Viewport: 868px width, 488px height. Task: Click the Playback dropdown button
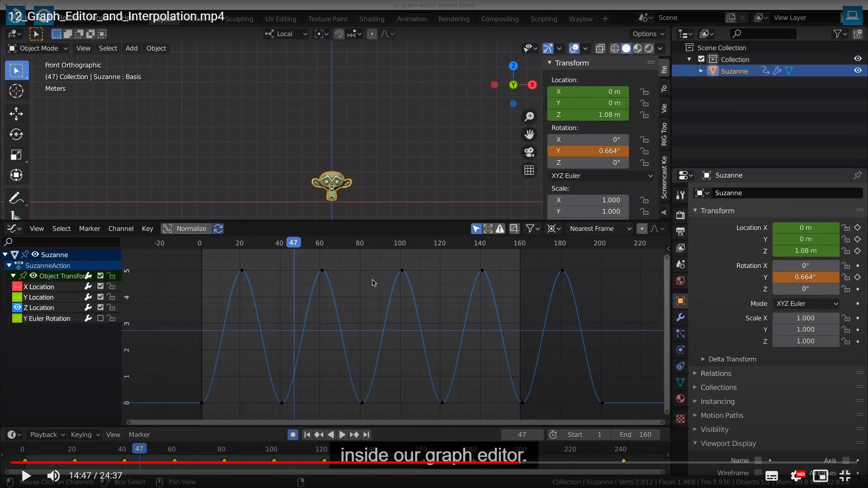47,435
